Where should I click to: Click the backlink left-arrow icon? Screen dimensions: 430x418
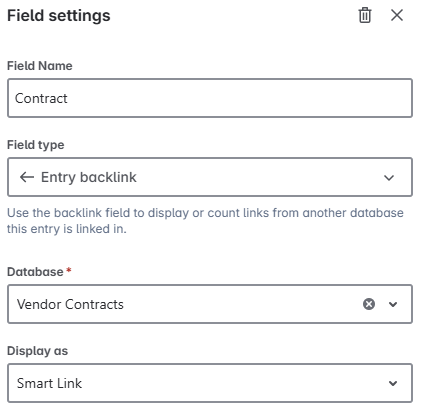click(27, 177)
